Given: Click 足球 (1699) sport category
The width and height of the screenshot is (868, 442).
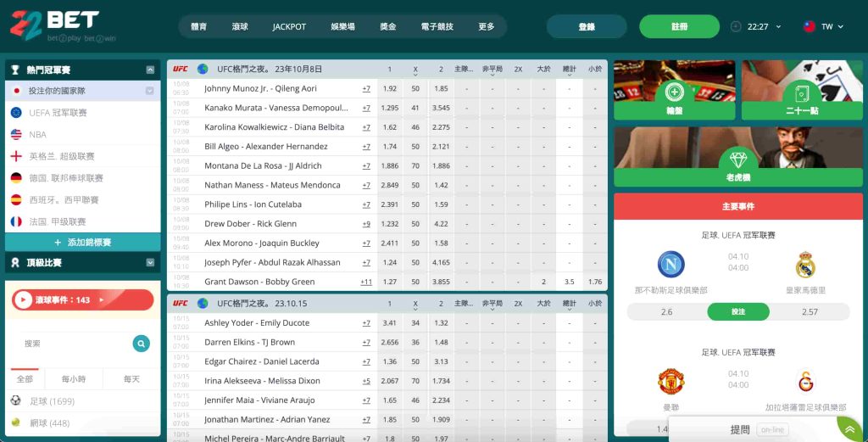Looking at the screenshot, I should [x=52, y=401].
